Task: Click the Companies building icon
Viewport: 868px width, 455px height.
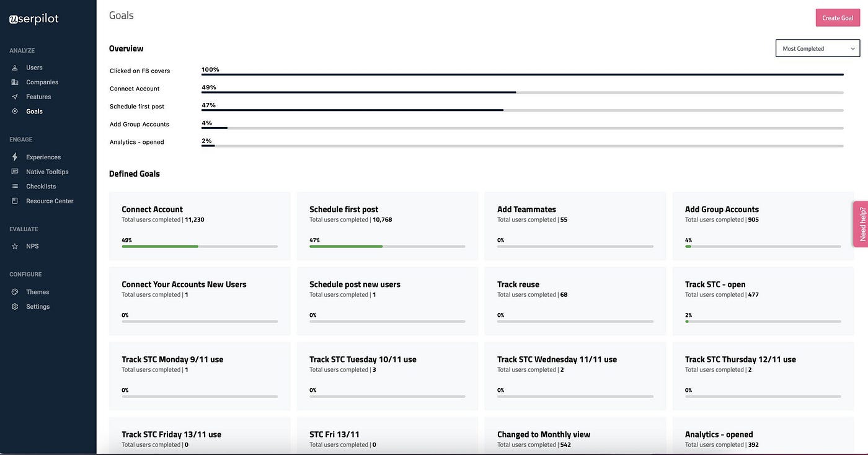Action: click(x=15, y=82)
